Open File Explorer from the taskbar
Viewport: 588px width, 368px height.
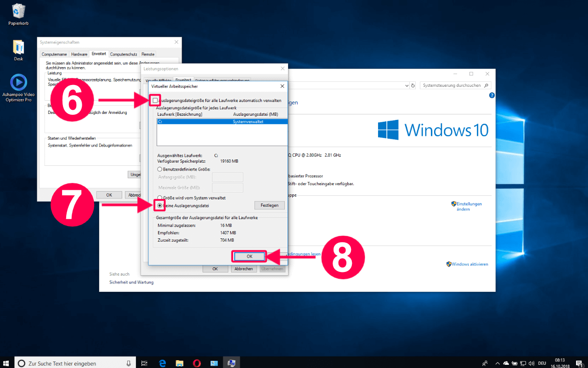180,363
